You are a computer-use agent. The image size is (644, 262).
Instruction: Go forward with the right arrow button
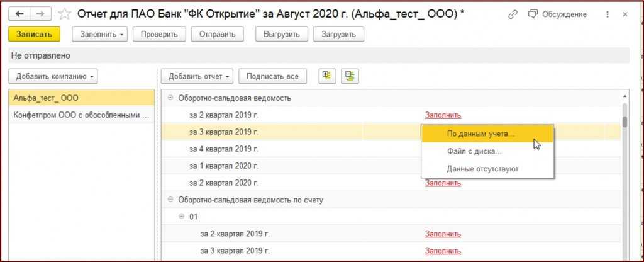click(x=40, y=14)
